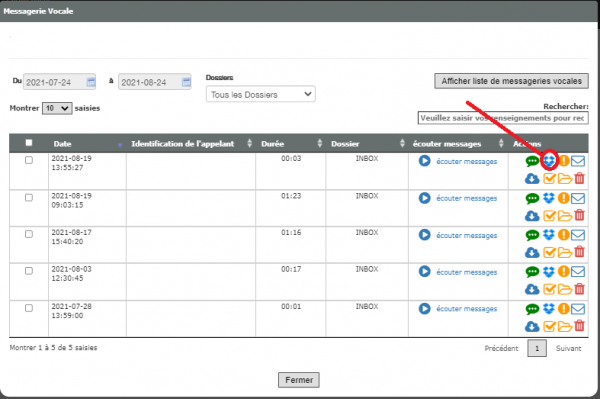This screenshot has width=600, height=399.
Task: Download the 2021-08-03 12:30:45 voicemail via cloud icon
Action: click(532, 289)
